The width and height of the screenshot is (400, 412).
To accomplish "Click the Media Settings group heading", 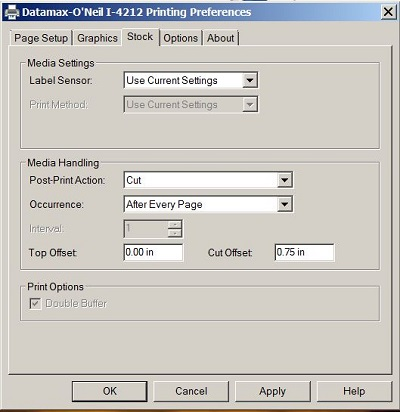I will coord(61,63).
